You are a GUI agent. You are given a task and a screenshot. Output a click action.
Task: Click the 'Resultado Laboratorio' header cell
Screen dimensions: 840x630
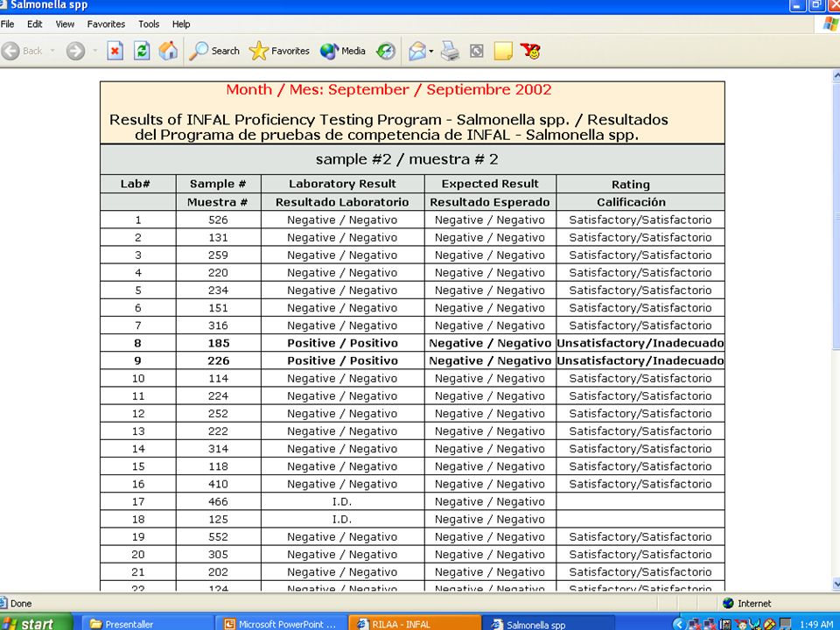(342, 202)
